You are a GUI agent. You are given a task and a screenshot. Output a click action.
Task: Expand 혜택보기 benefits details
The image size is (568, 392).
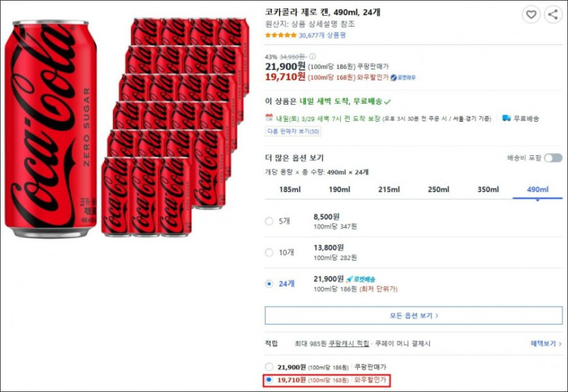click(x=546, y=344)
